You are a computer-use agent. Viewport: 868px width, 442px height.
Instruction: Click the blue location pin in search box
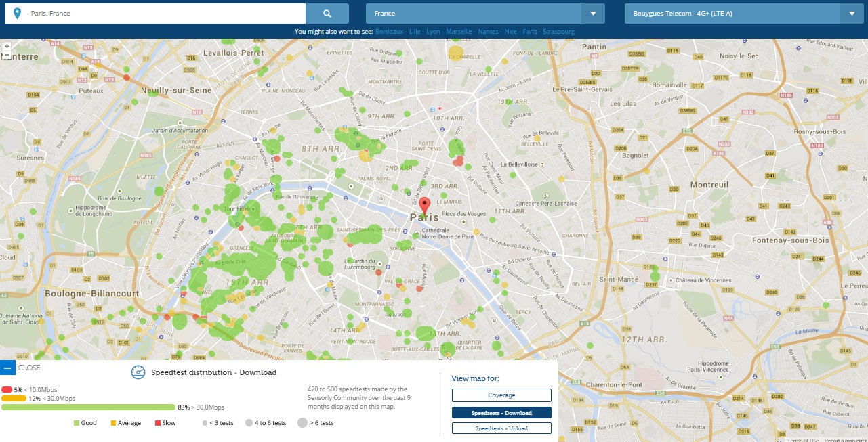17,14
